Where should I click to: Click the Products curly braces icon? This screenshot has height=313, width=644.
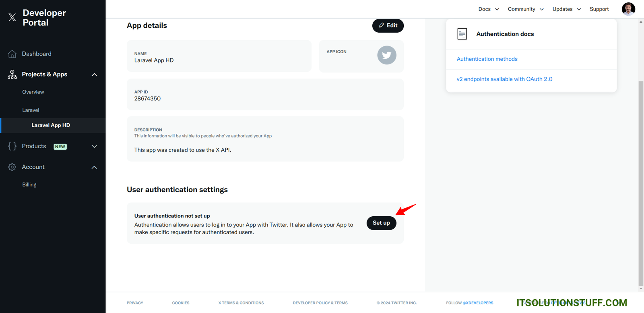[x=12, y=146]
